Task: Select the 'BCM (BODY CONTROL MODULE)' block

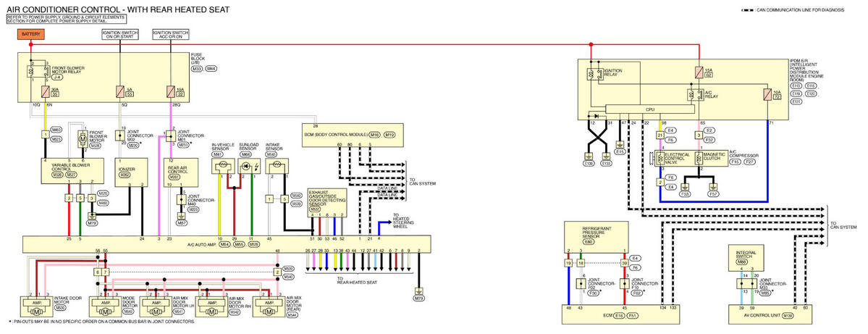Action: point(353,135)
